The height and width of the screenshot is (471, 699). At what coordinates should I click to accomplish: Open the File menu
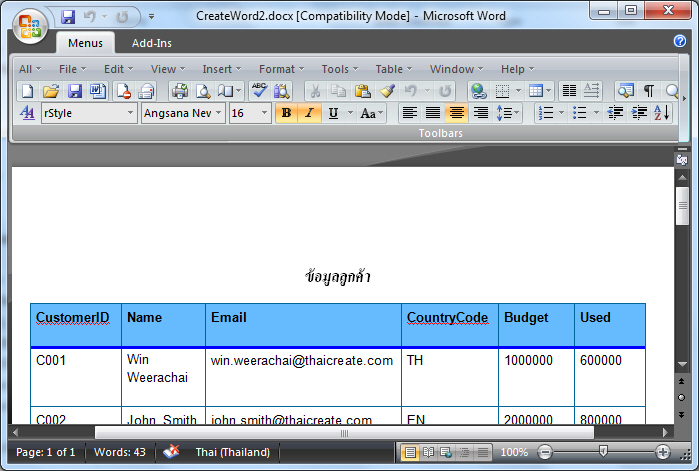coord(72,69)
